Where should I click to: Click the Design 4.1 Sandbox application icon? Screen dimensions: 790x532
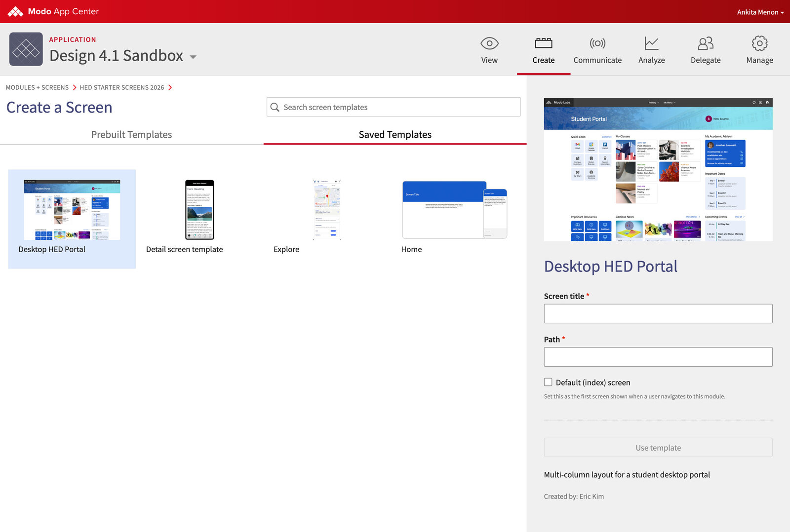click(26, 49)
